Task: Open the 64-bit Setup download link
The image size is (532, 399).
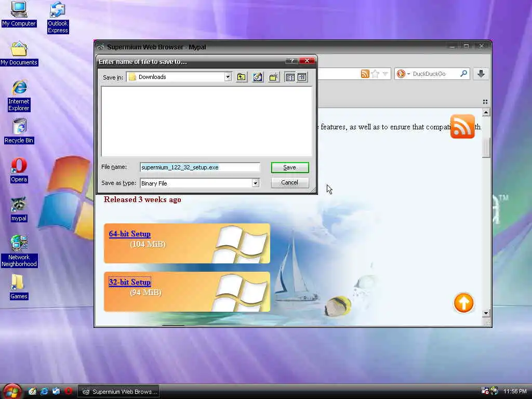Action: click(x=129, y=234)
